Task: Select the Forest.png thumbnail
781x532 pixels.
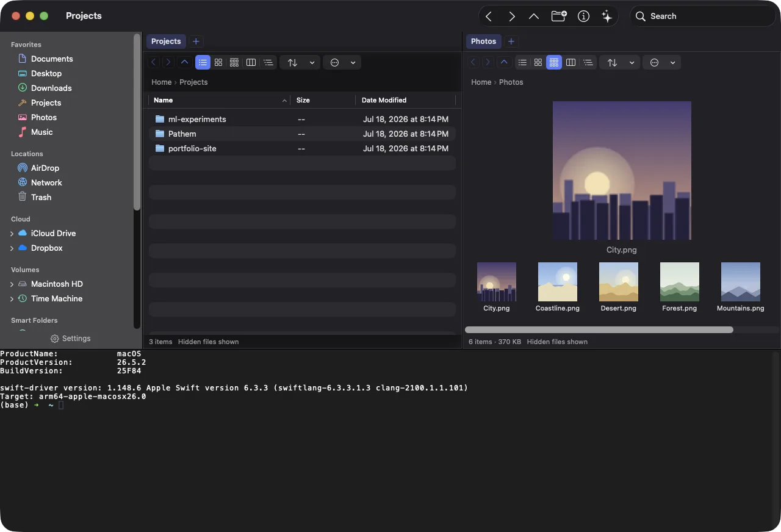Action: pyautogui.click(x=680, y=282)
